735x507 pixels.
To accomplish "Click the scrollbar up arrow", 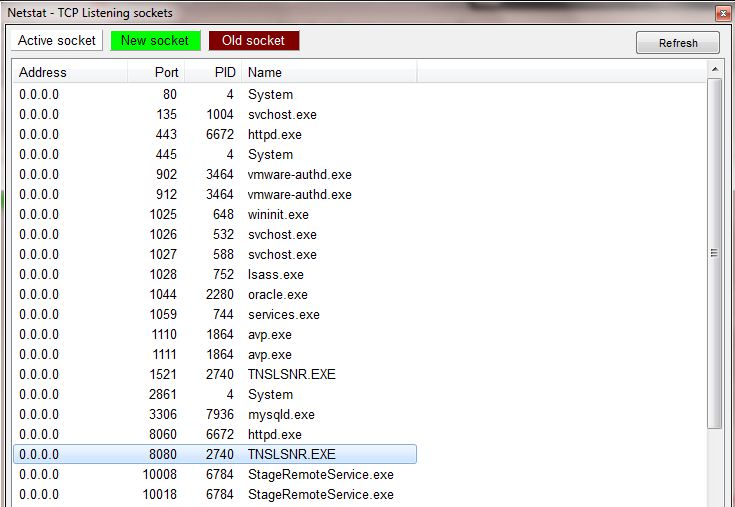I will point(714,69).
